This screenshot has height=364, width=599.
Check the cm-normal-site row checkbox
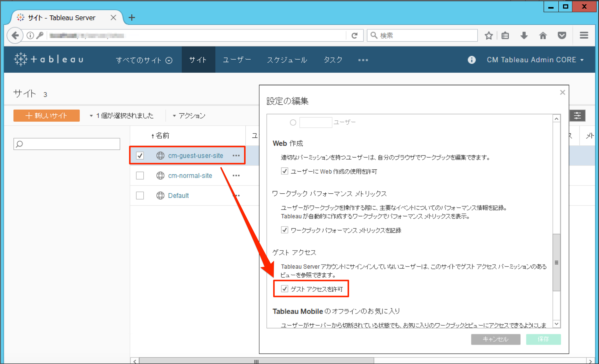pos(140,175)
